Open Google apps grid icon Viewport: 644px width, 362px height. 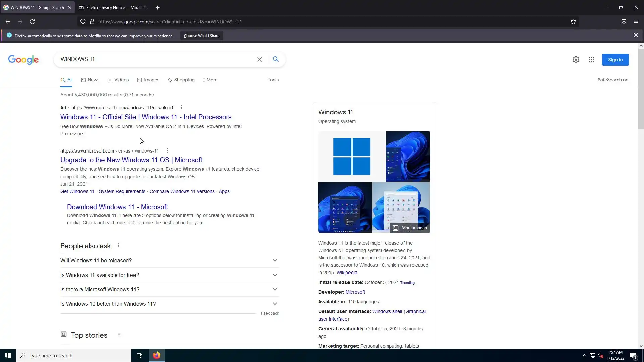click(x=591, y=60)
